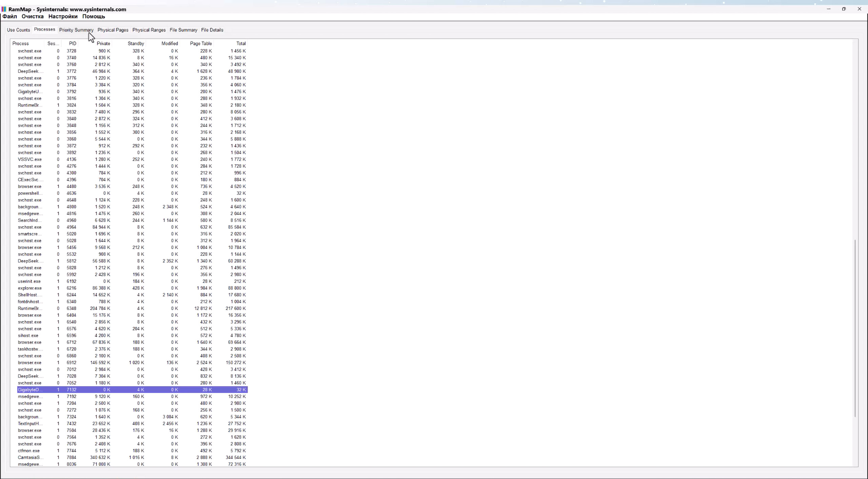This screenshot has width=868, height=479.
Task: Click the 1 020 K standby value
Action: tap(136, 362)
